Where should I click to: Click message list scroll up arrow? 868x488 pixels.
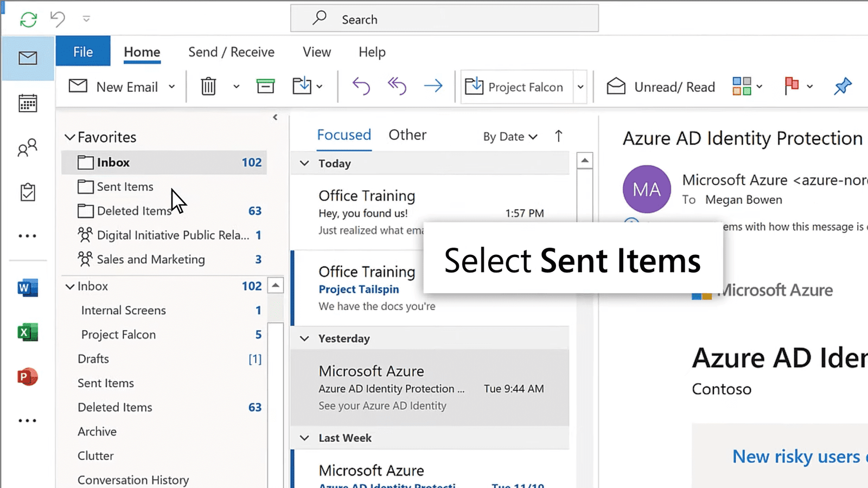coord(584,160)
